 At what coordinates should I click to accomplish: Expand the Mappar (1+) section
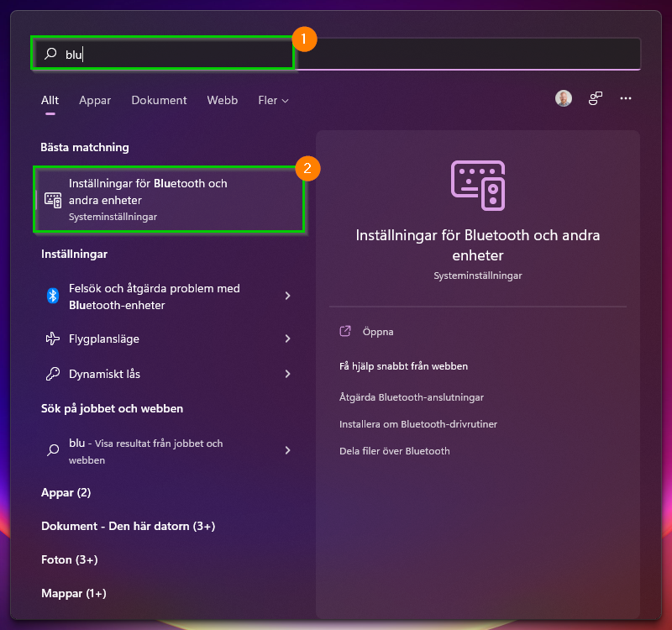74,593
